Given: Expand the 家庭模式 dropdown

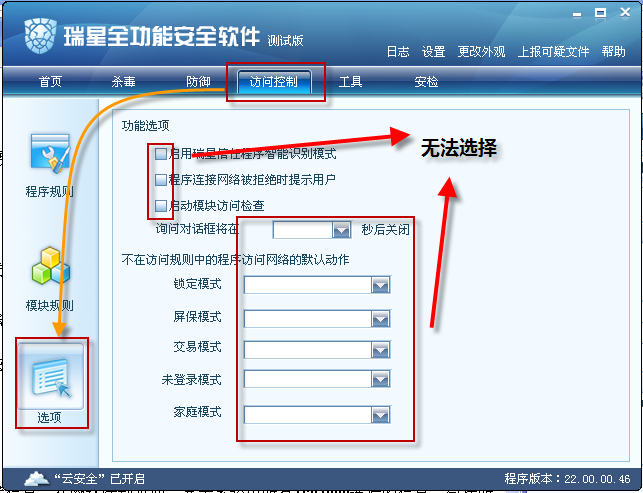Looking at the screenshot, I should pos(381,415).
